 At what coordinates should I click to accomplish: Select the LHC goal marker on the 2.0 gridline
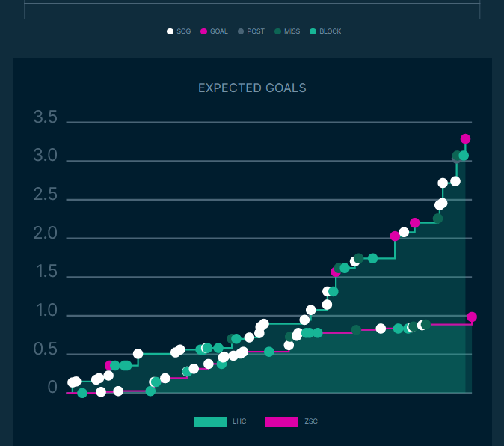(395, 236)
